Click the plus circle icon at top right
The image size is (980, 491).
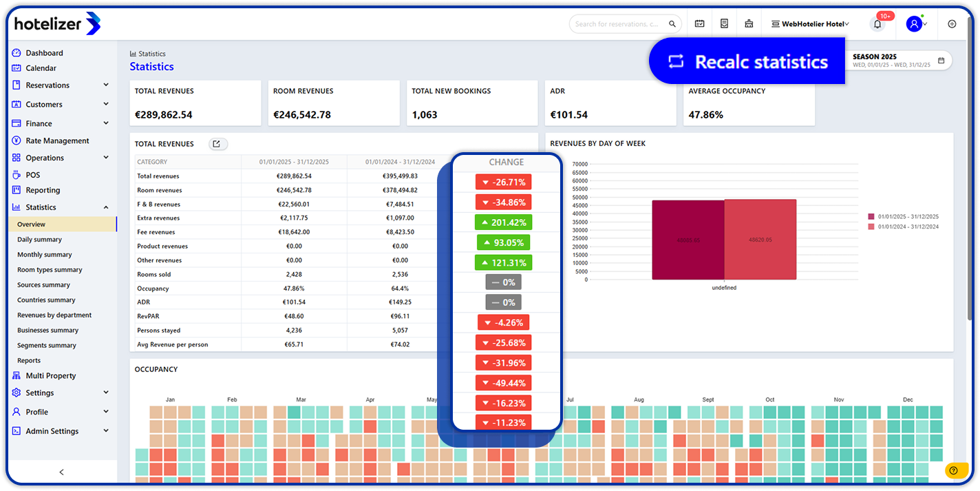(952, 24)
